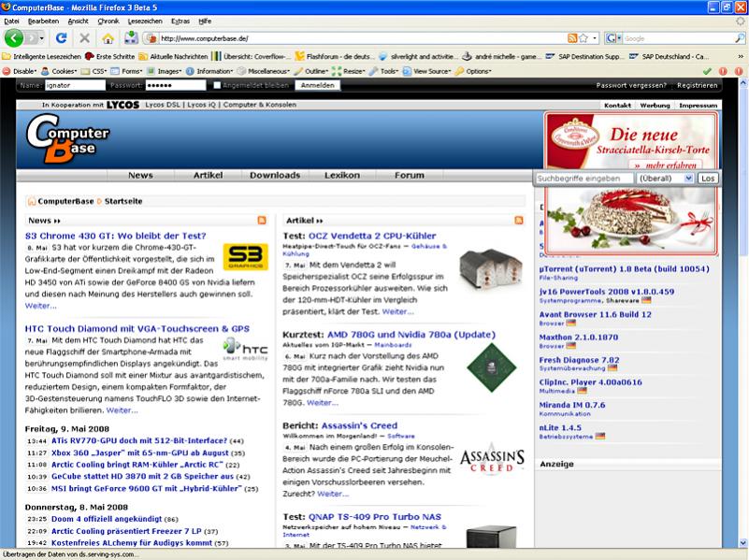
Task: Toggle Angemeldet bleiben checkbox
Action: tap(217, 85)
